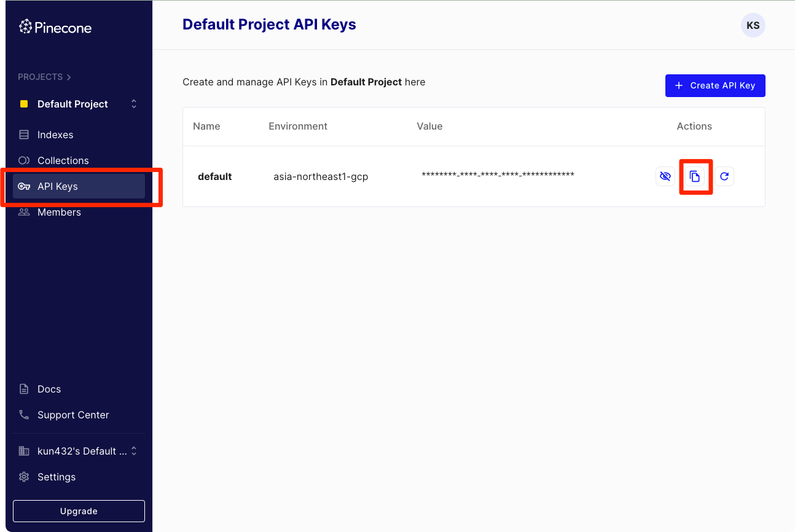Click the masked API key value
795x532 pixels.
tap(498, 174)
